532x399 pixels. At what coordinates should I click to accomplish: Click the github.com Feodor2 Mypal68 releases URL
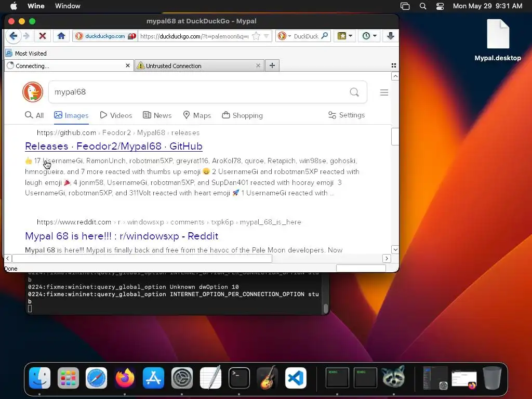click(x=118, y=132)
